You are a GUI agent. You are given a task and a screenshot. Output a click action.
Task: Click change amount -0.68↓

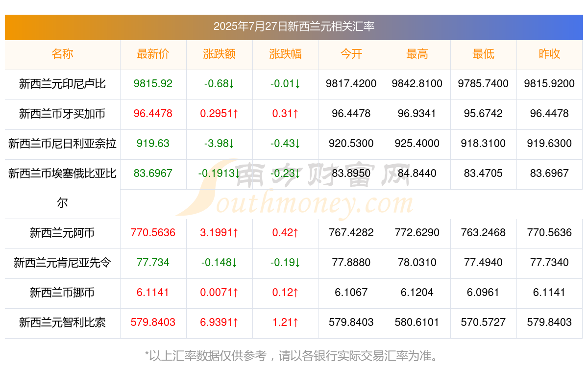pyautogui.click(x=219, y=84)
